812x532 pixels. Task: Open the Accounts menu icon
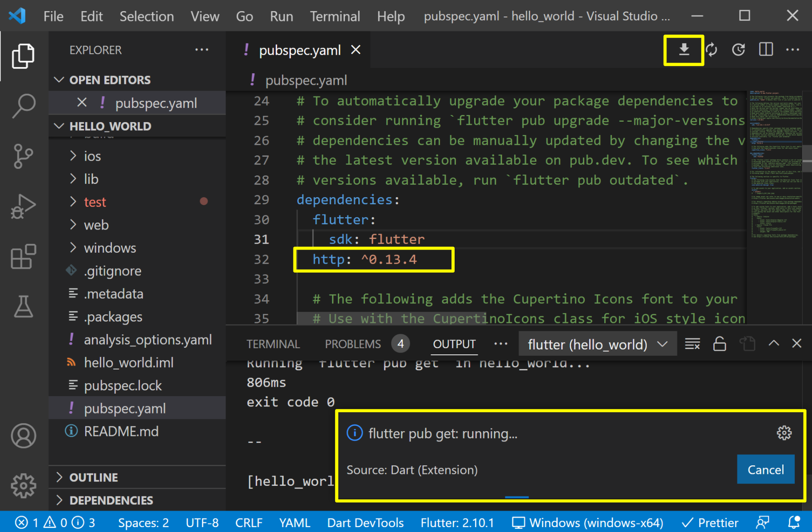23,436
